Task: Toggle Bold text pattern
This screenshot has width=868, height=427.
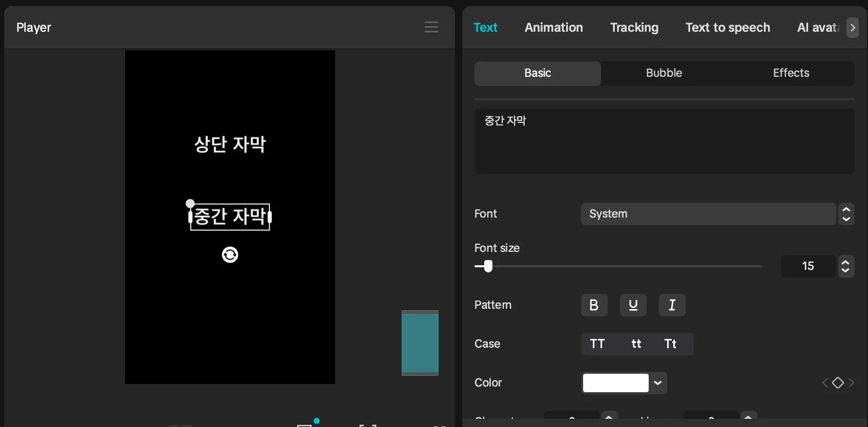Action: point(594,305)
